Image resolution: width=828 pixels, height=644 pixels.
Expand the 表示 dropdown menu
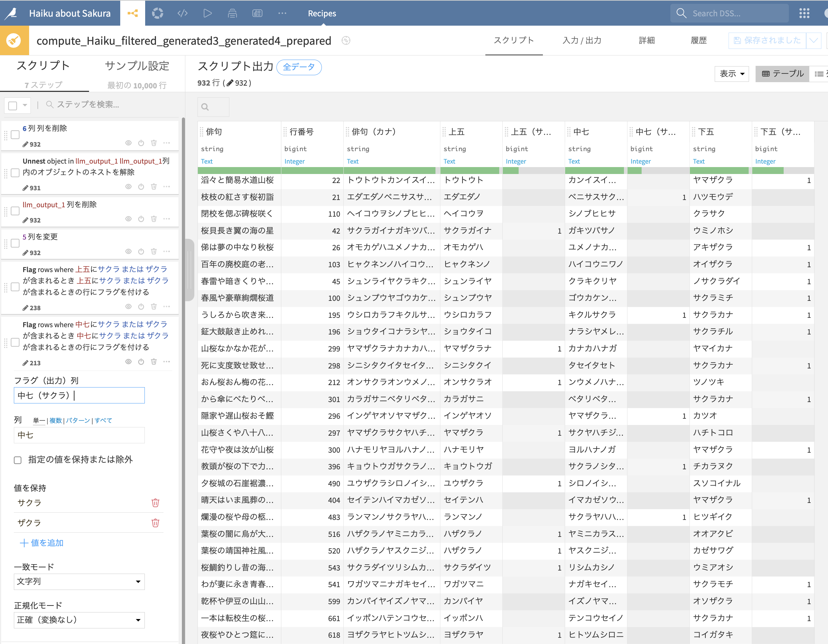[x=731, y=73]
